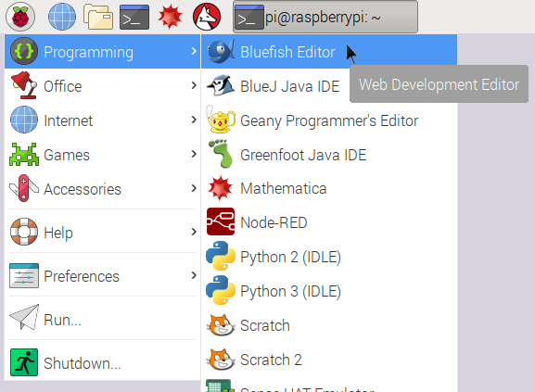This screenshot has height=392, width=535.
Task: Click the Office lamp icon
Action: (x=23, y=85)
